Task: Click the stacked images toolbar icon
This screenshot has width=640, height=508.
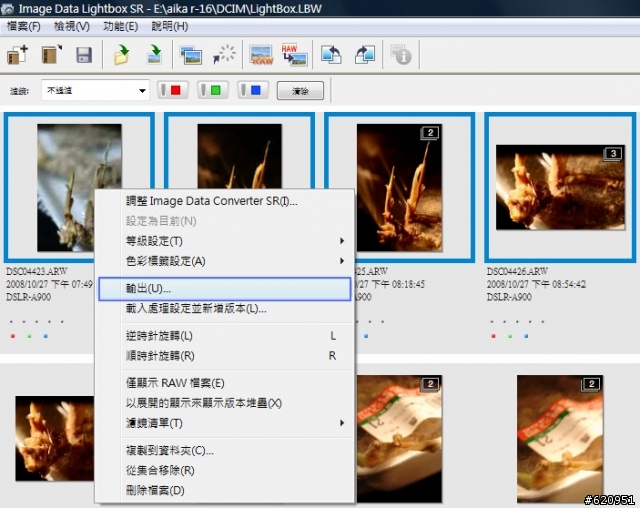Action: click(192, 55)
